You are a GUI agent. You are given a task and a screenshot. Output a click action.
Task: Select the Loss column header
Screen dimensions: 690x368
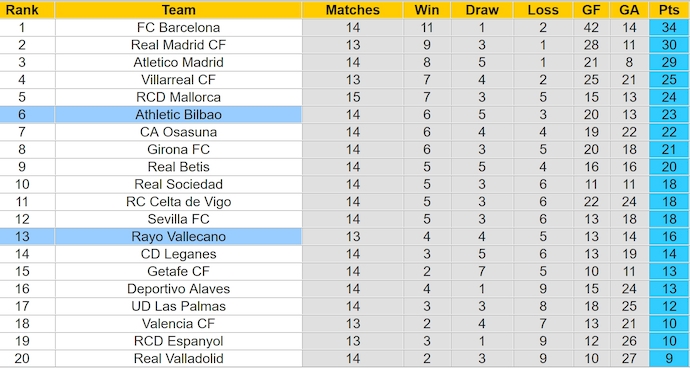(x=543, y=10)
